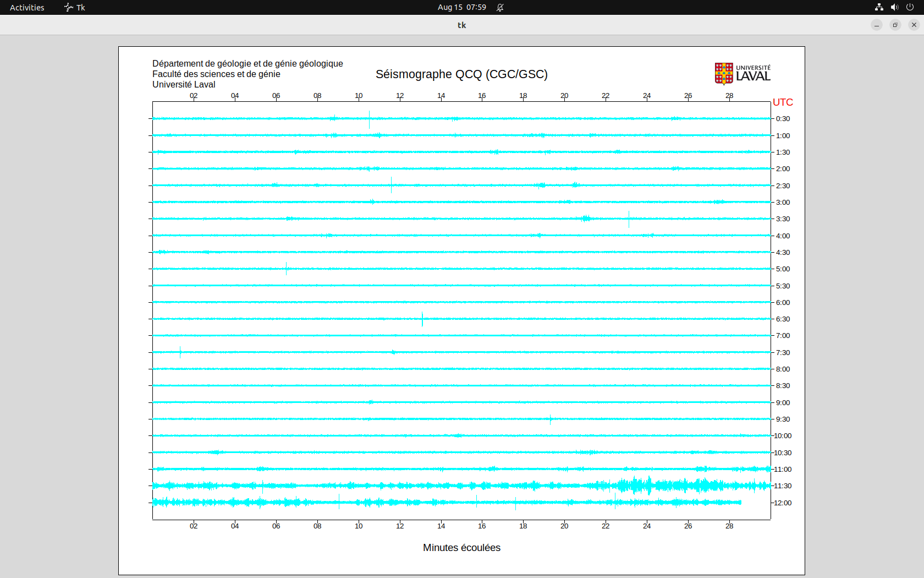Click the 12:00 time label

783,503
